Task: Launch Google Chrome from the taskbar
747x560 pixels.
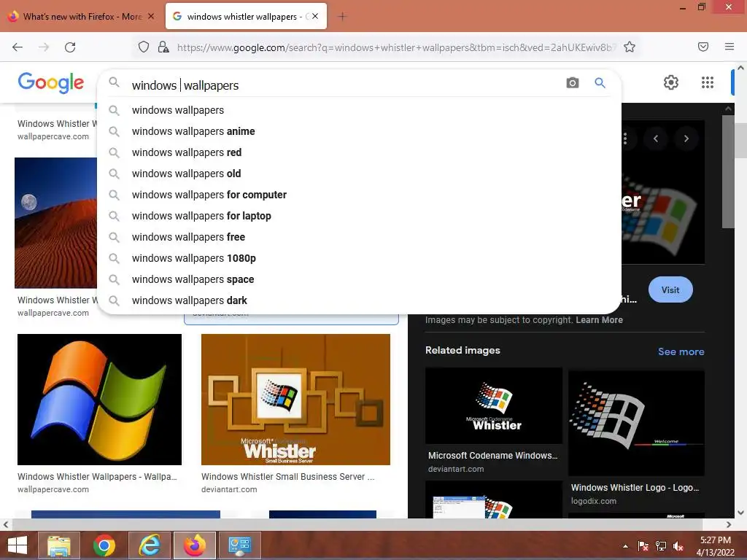Action: (x=104, y=545)
